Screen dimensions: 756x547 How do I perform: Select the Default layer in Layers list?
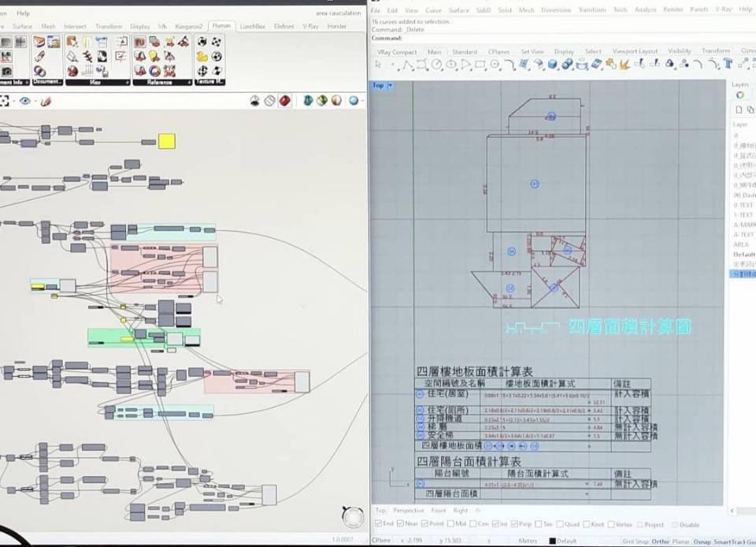[x=744, y=255]
